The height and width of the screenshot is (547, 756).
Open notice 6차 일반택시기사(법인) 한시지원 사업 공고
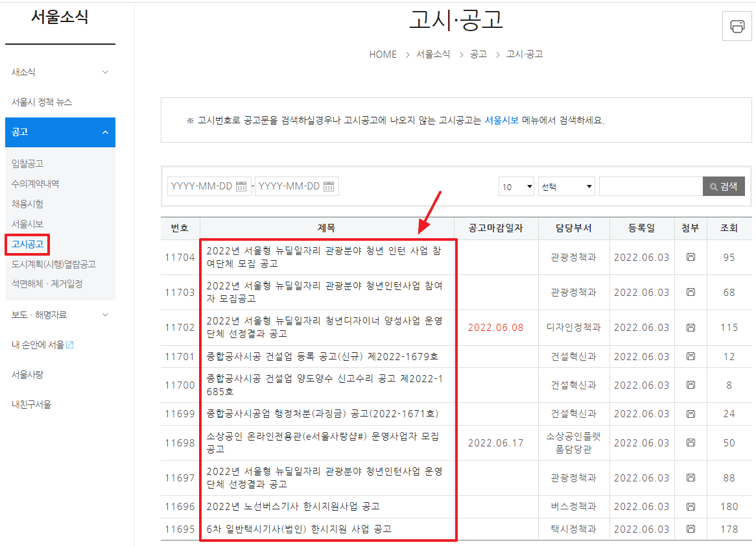pos(299,529)
